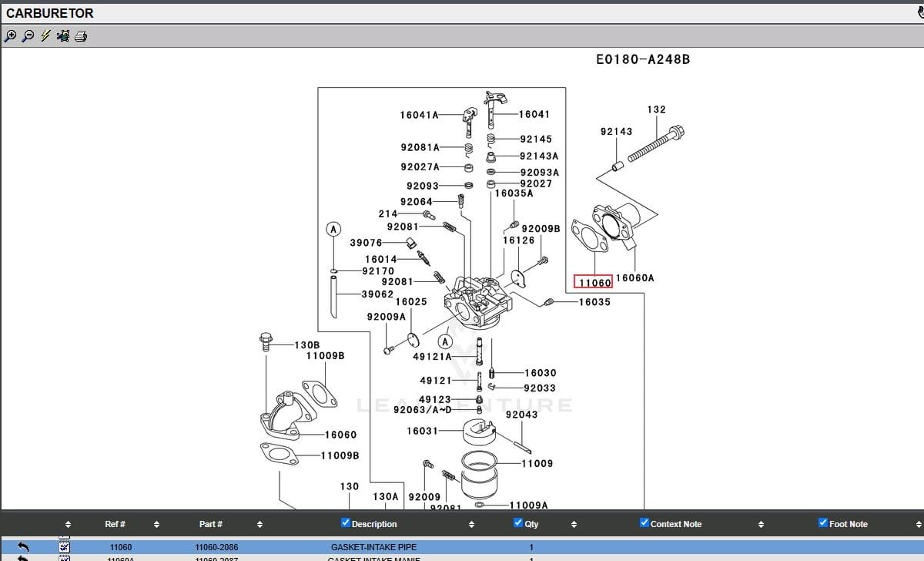Click the bolt drawing labeled 132
This screenshot has width=924, height=561.
(x=656, y=143)
